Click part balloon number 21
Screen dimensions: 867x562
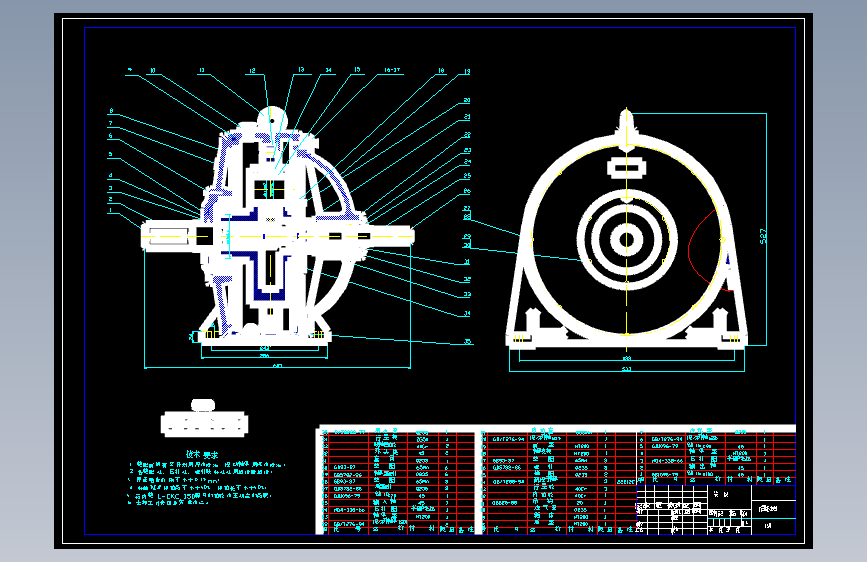point(467,117)
